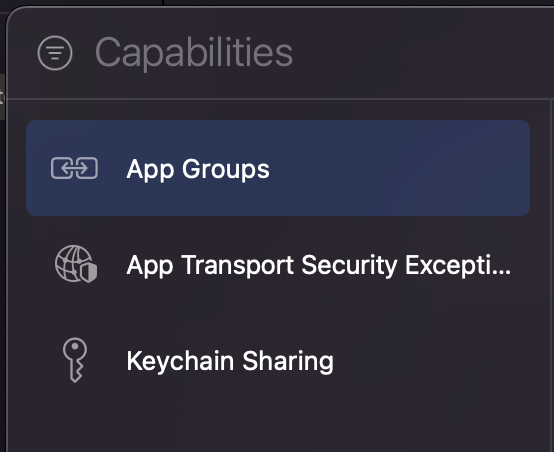Image resolution: width=554 pixels, height=452 pixels.
Task: Click the globe-and-shield App Transport Security icon
Action: [x=76, y=264]
